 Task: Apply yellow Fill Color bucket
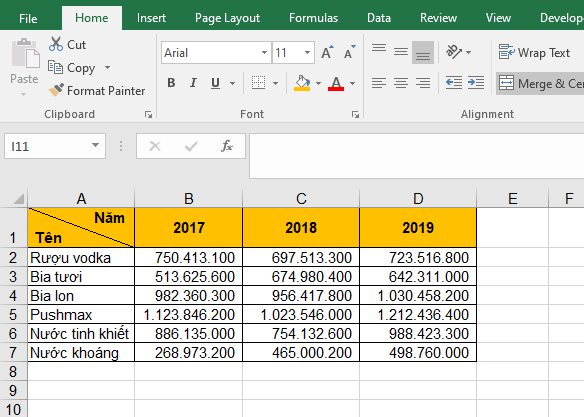pos(302,83)
